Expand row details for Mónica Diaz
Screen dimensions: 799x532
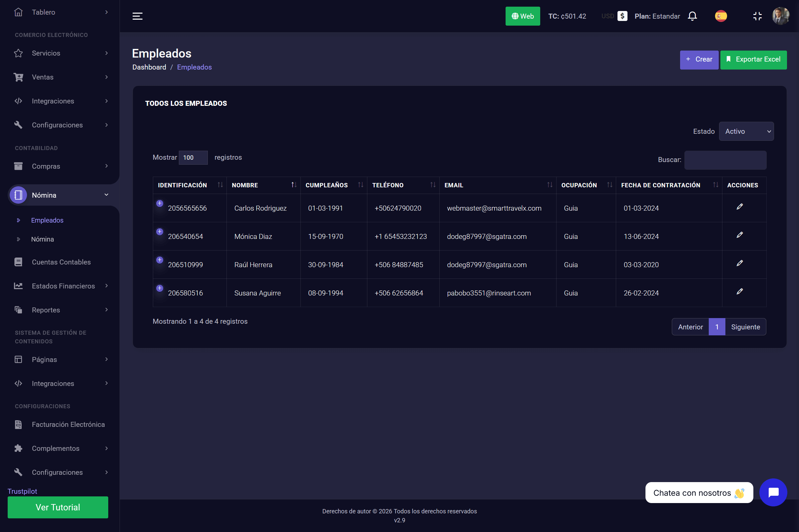(160, 231)
